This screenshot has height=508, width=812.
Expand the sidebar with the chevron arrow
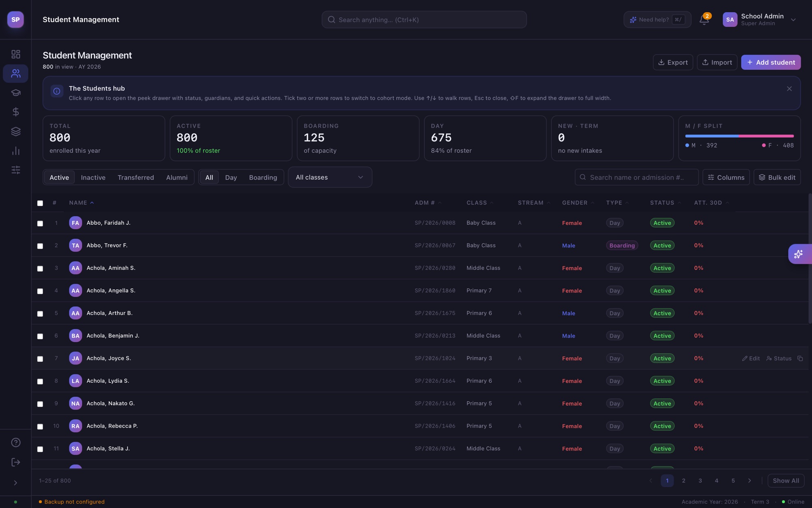pos(15,483)
